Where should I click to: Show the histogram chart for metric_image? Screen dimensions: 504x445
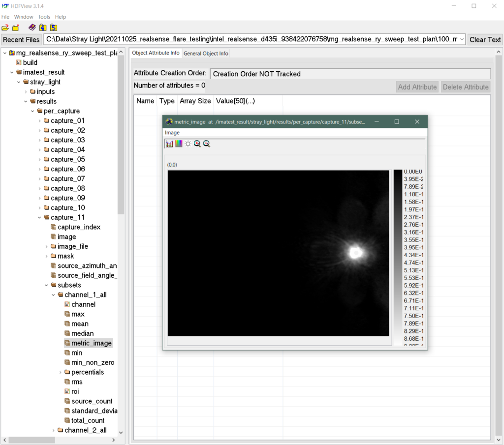pyautogui.click(x=169, y=144)
